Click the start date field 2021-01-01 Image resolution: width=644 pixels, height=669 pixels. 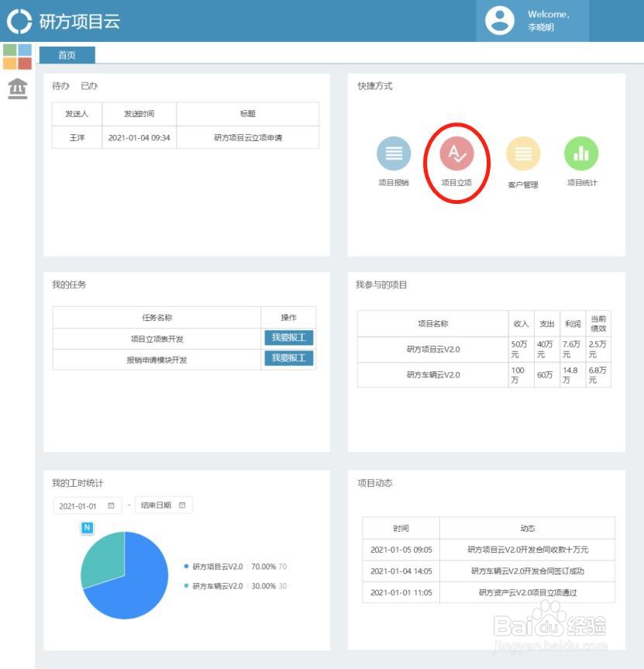(x=87, y=505)
